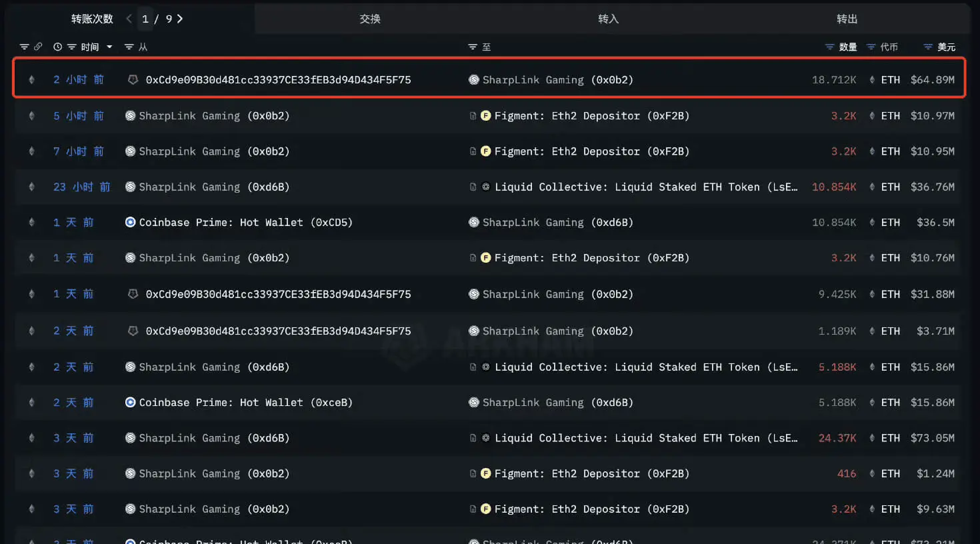Click the sender address in the $31.88M row
This screenshot has height=544, width=980.
tap(278, 294)
